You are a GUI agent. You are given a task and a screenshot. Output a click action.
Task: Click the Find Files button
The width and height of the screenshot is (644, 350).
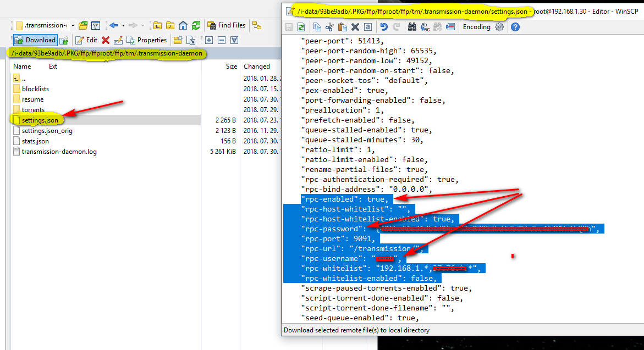coord(226,25)
